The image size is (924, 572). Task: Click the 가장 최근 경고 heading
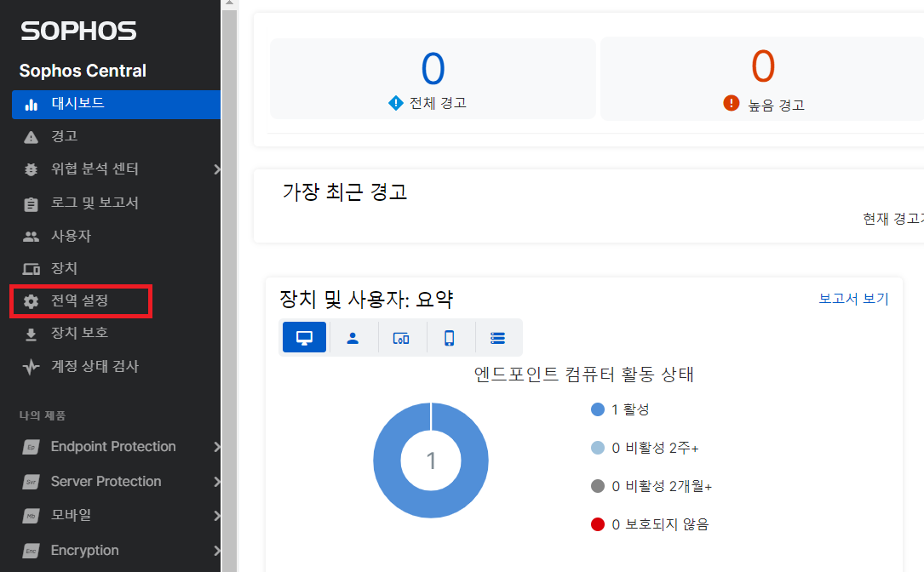345,192
